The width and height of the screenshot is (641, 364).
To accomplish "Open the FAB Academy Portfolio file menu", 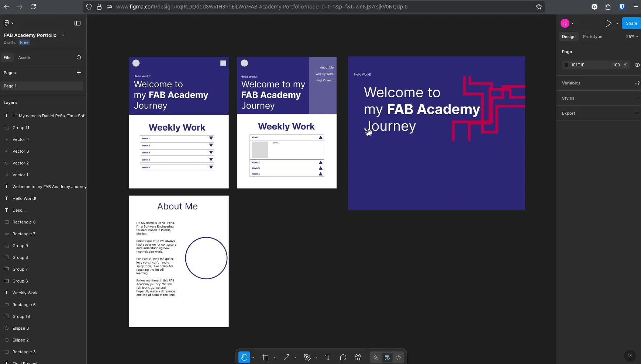I will pos(63,35).
